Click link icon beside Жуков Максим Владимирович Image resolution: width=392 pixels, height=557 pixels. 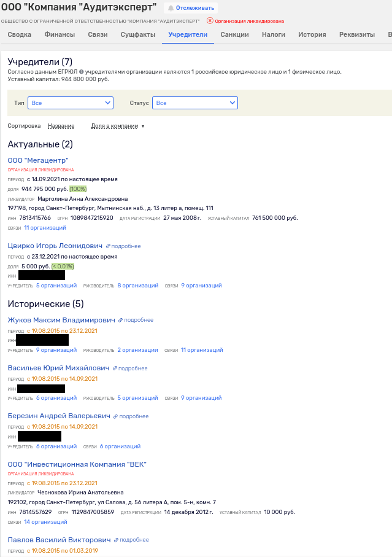tap(121, 320)
